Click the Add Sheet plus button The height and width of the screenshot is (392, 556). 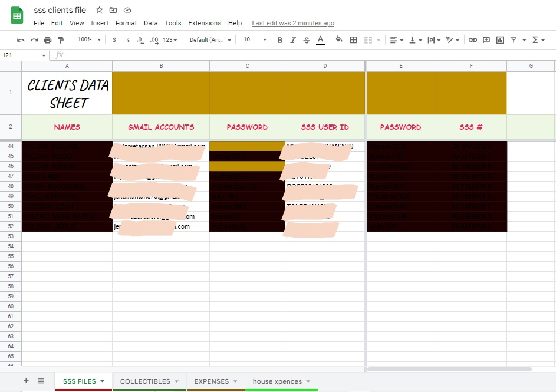(26, 381)
